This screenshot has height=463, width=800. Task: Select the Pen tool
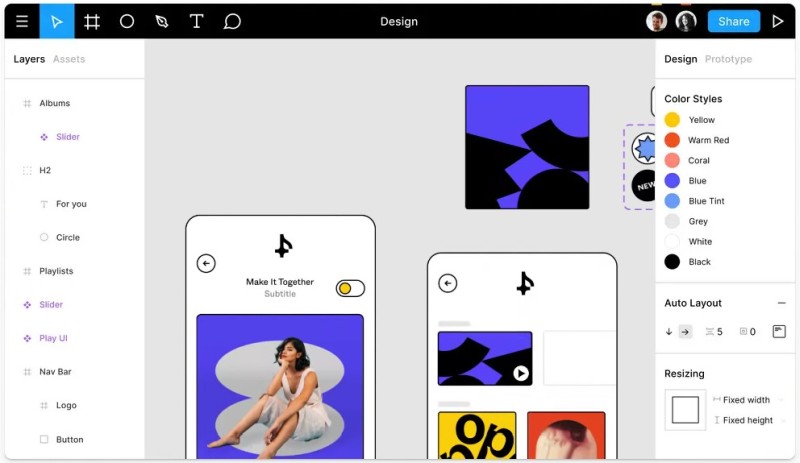[162, 21]
